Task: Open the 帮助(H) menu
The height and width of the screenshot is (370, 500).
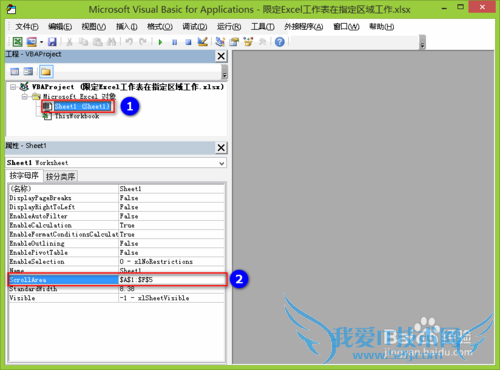Action: 382,27
